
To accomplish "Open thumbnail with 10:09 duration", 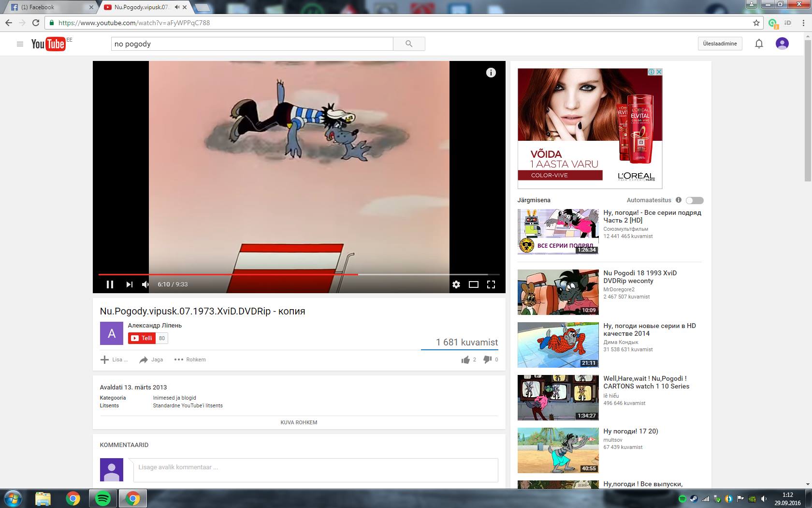I will point(558,292).
